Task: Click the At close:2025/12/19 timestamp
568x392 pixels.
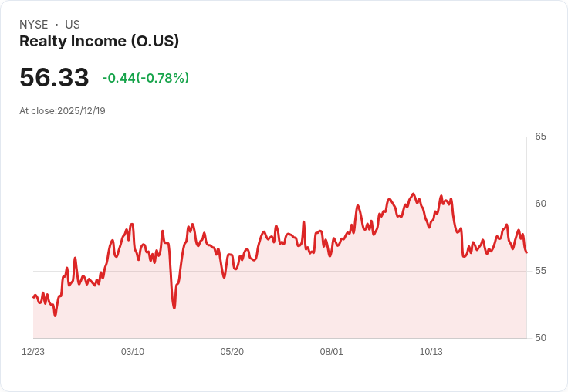Action: (x=63, y=111)
